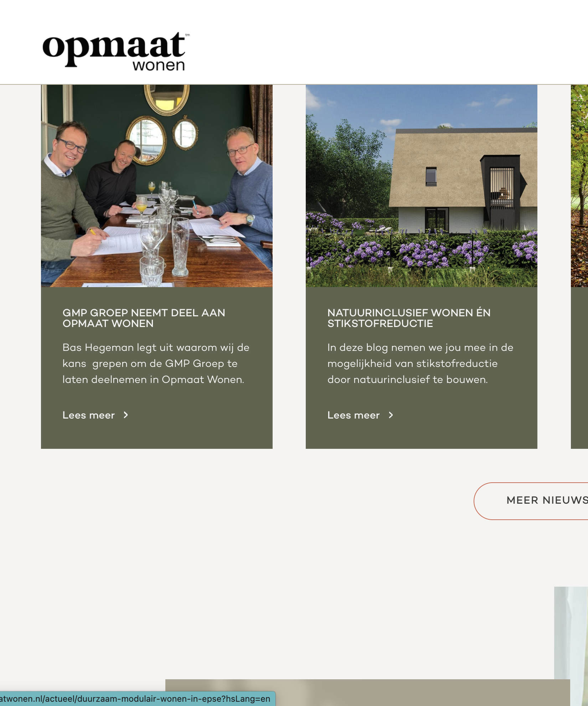Open the thatched-roof house article image
Image resolution: width=588 pixels, height=706 pixels.
click(x=422, y=186)
